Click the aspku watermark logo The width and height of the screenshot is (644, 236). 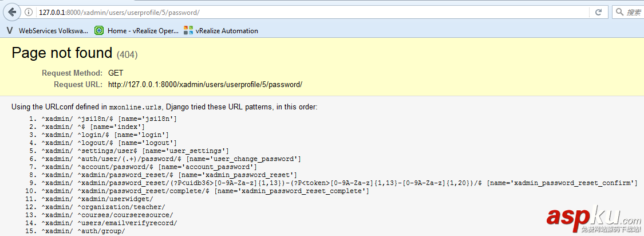(x=592, y=219)
